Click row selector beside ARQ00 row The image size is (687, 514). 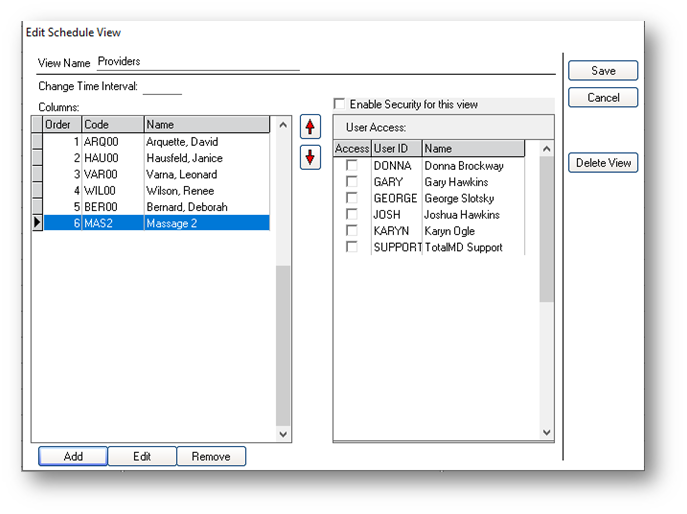(x=37, y=142)
